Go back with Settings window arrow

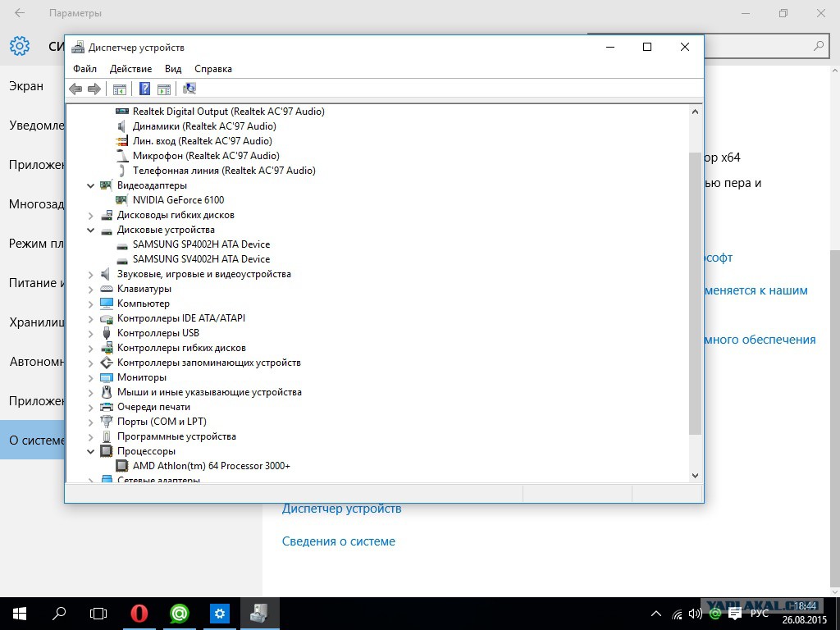click(20, 13)
